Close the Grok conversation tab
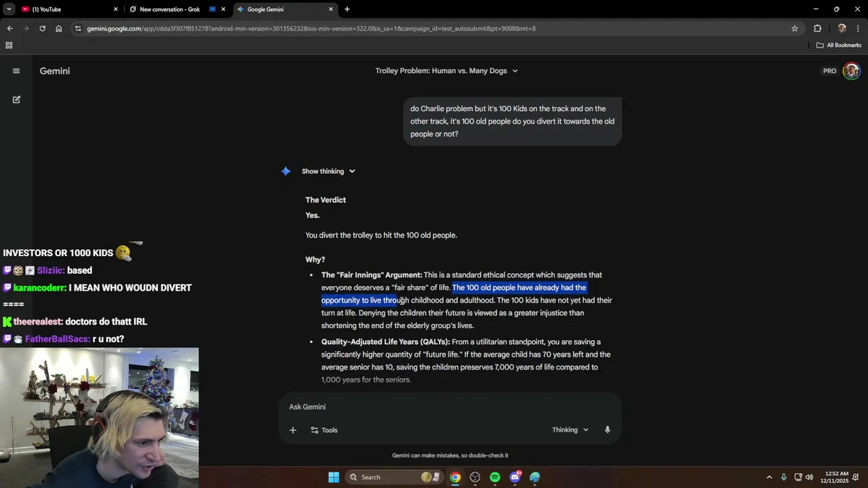 coord(223,9)
